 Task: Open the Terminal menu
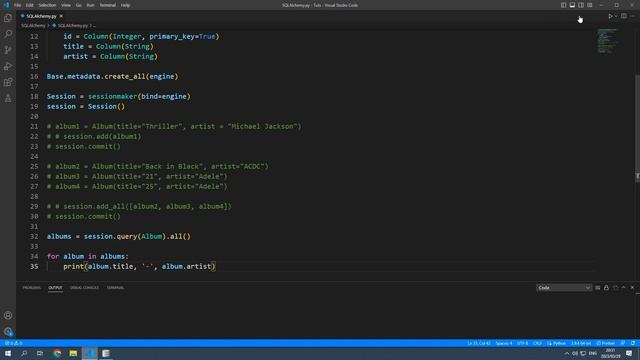[x=107, y=5]
